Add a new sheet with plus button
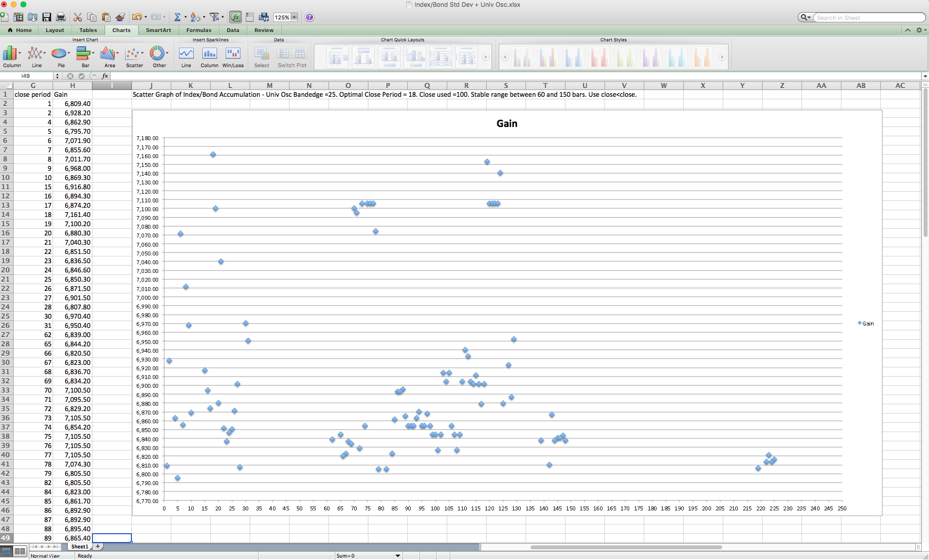This screenshot has height=560, width=929. click(98, 546)
